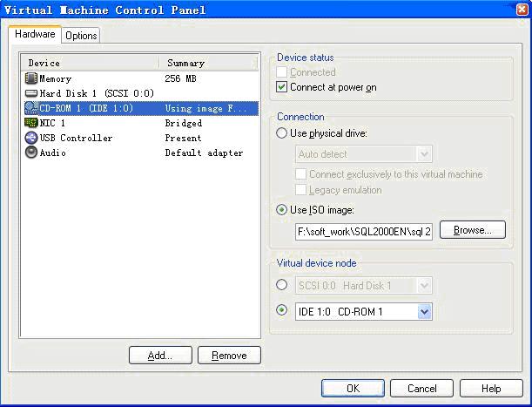
Task: Click the Remove device button
Action: click(x=229, y=356)
